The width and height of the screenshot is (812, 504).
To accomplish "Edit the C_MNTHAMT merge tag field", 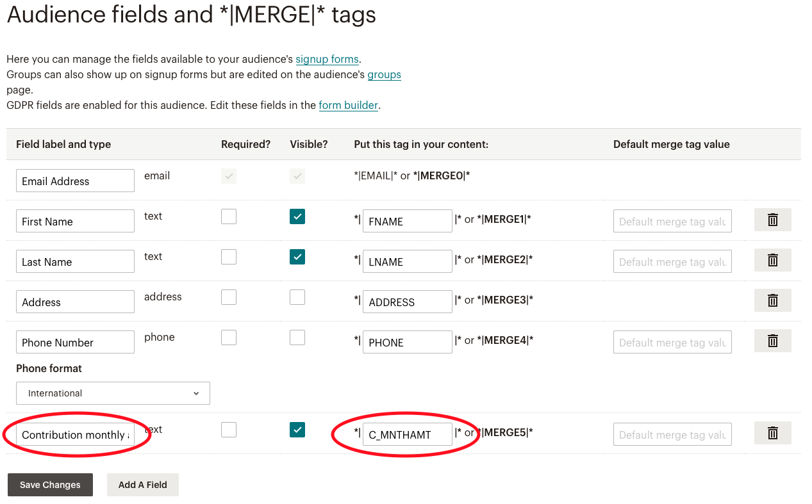I will pyautogui.click(x=407, y=435).
